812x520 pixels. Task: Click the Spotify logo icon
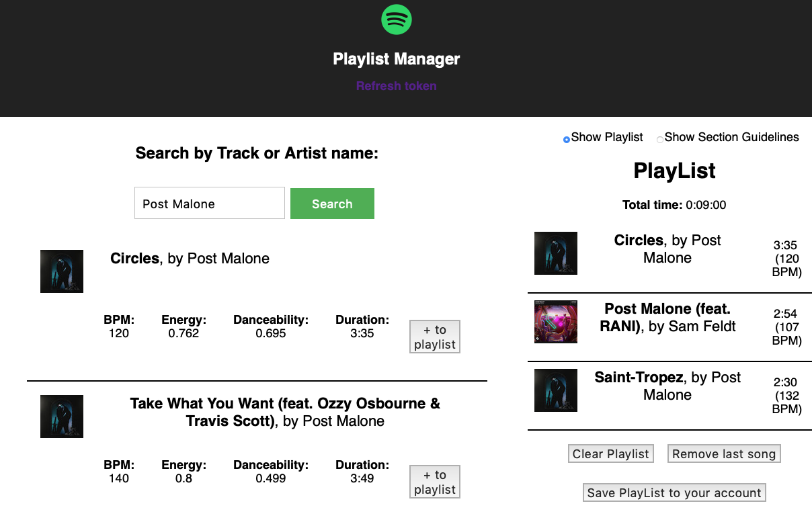[x=397, y=19]
